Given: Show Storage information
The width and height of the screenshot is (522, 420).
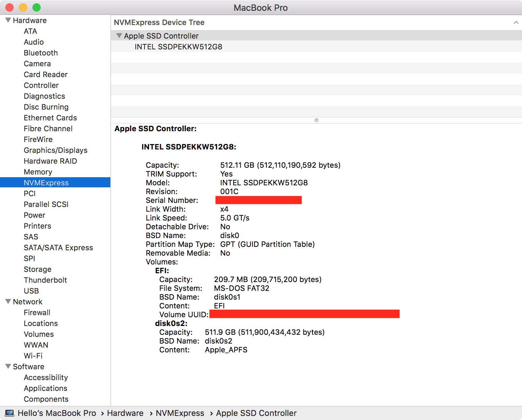Looking at the screenshot, I should point(38,269).
